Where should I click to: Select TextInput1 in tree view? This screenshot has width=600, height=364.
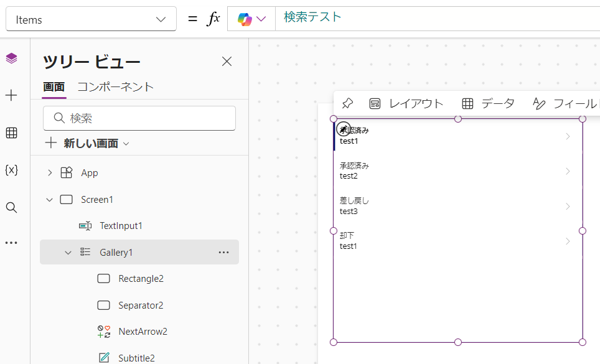[x=121, y=226]
